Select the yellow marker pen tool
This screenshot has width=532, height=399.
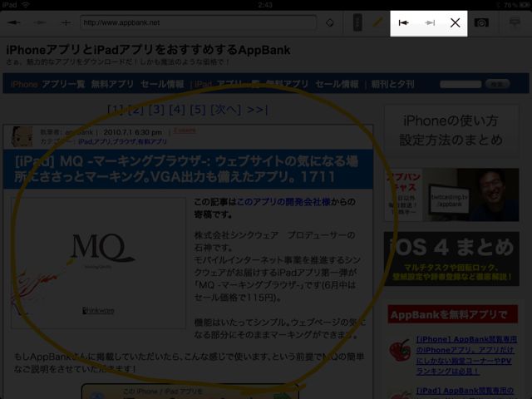click(x=378, y=22)
